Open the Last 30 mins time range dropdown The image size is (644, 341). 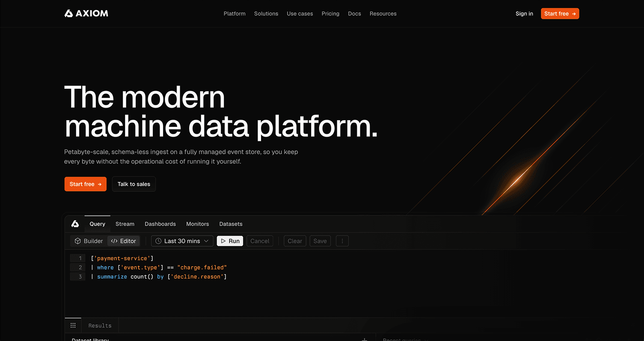coord(182,241)
